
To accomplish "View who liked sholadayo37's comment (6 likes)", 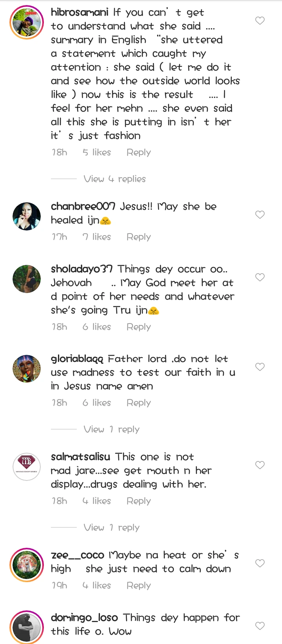I will point(97,327).
